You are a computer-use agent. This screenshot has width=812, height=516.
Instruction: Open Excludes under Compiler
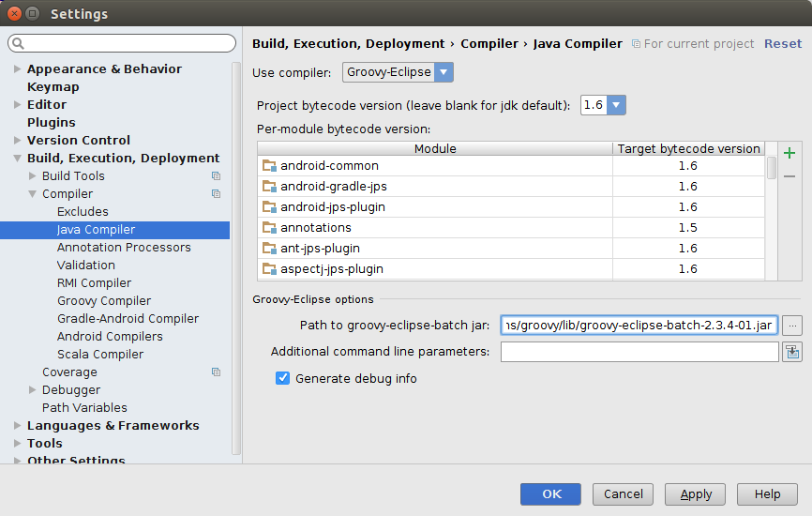pyautogui.click(x=83, y=212)
